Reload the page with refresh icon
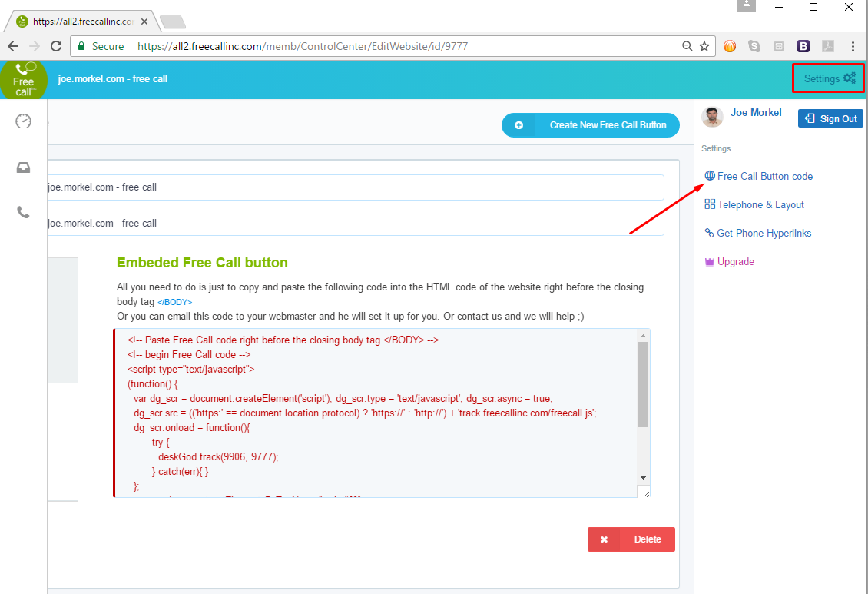 pos(56,47)
